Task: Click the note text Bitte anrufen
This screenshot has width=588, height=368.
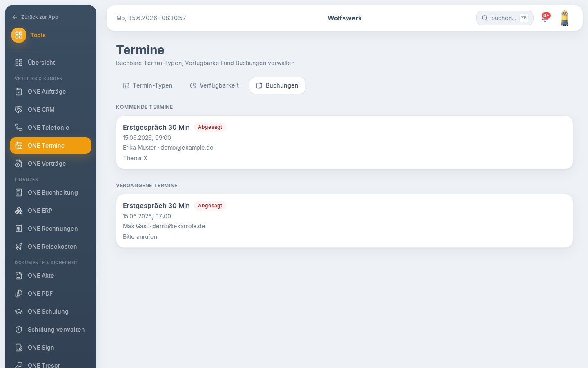Action: click(x=140, y=237)
